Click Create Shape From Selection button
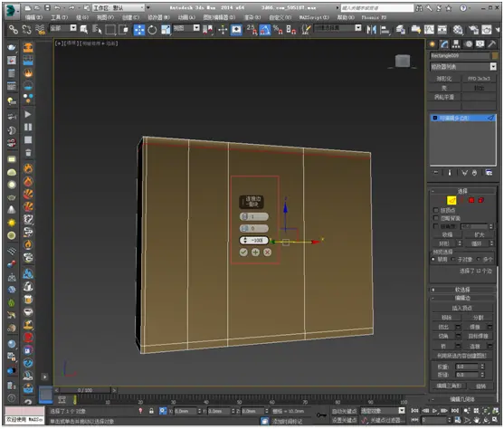 coord(461,356)
